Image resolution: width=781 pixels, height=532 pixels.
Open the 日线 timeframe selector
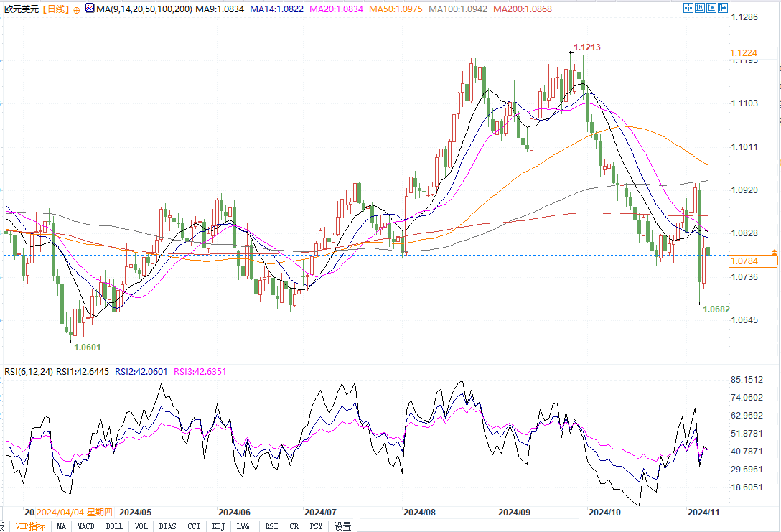(x=55, y=9)
